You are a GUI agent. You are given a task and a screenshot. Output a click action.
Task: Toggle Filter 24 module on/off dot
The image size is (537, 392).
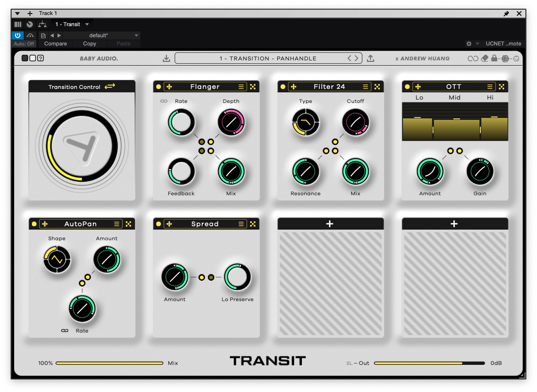[x=283, y=87]
